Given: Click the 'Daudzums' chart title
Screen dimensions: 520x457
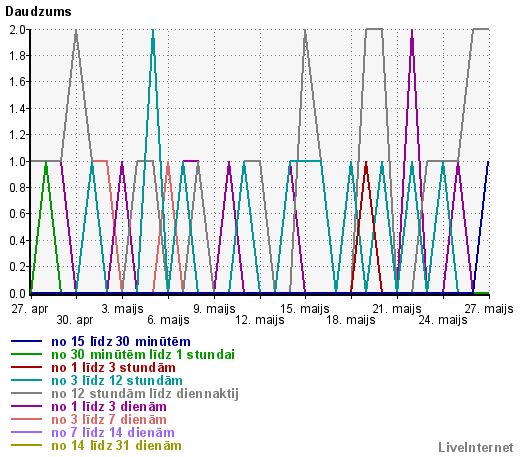Looking at the screenshot, I should pyautogui.click(x=38, y=12).
